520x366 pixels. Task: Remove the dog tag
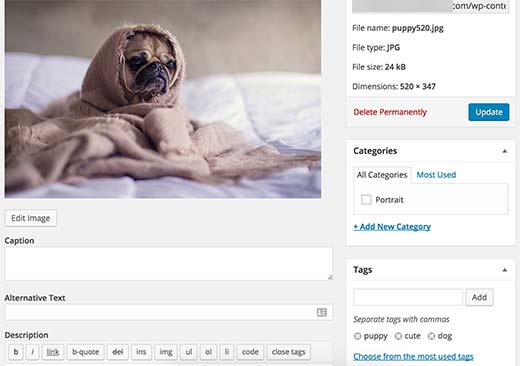pyautogui.click(x=431, y=336)
